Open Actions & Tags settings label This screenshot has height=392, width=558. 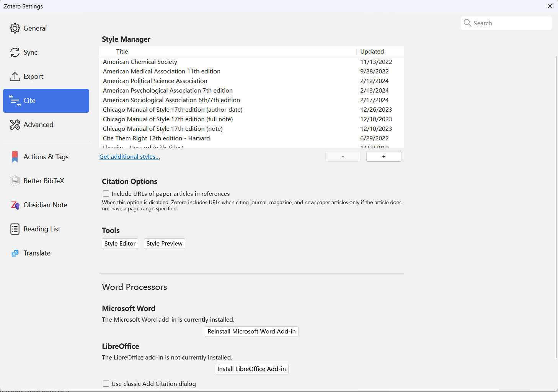pos(46,157)
